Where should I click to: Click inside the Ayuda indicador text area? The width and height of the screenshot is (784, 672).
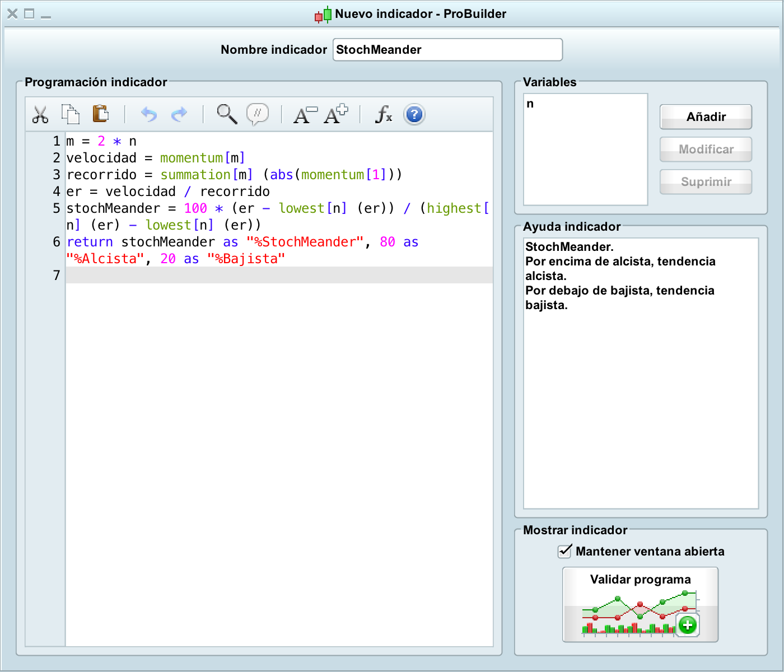click(x=640, y=392)
